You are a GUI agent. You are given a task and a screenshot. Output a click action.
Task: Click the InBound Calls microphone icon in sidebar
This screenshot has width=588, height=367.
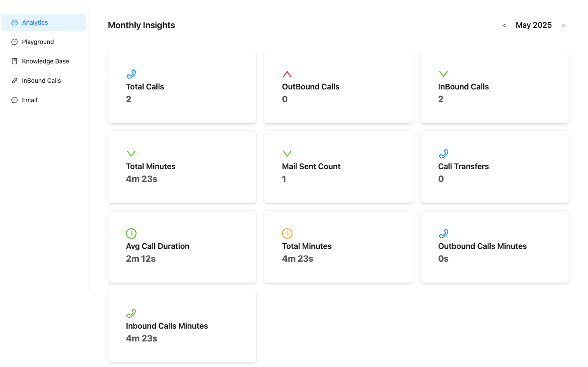click(x=14, y=80)
